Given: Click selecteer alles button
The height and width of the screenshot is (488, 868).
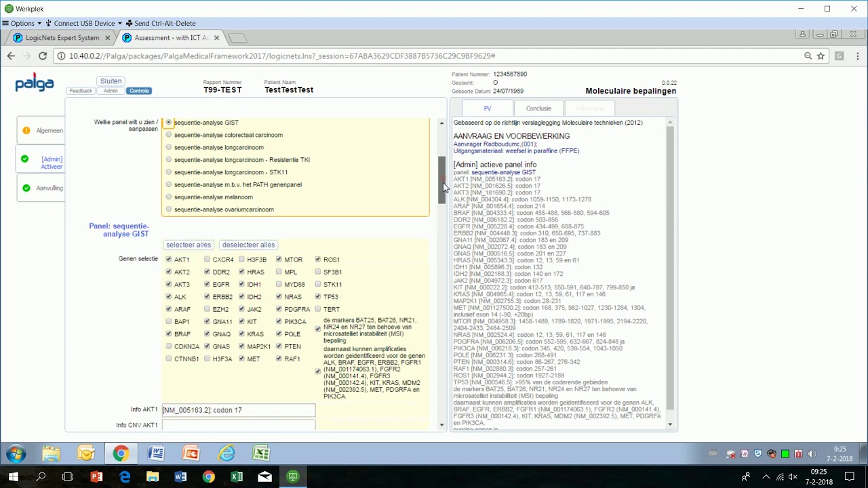Looking at the screenshot, I should pyautogui.click(x=189, y=245).
